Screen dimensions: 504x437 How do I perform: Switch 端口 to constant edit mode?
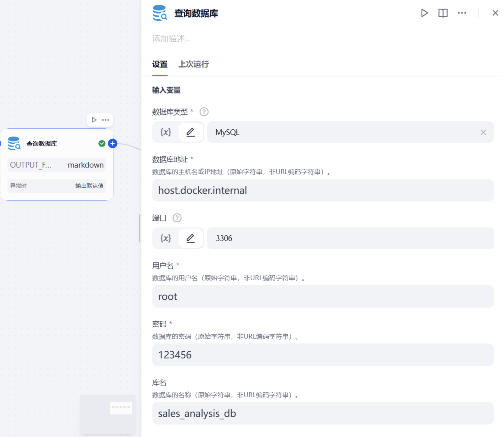pyautogui.click(x=191, y=238)
